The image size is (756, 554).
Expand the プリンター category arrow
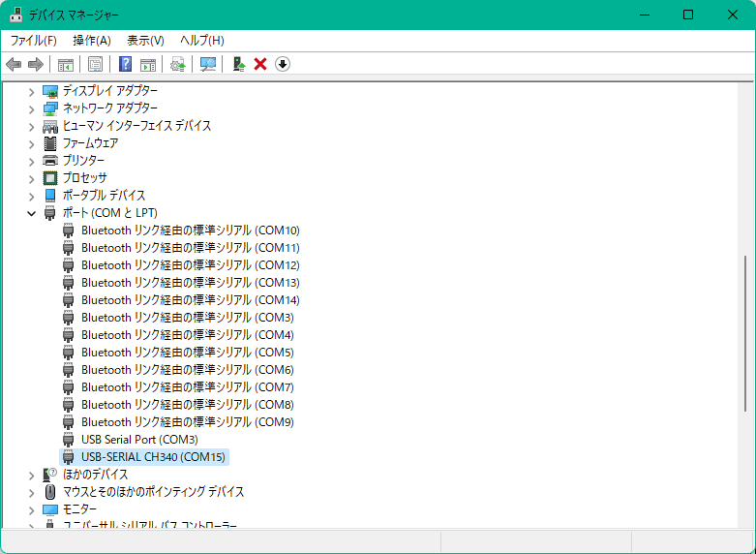32,161
